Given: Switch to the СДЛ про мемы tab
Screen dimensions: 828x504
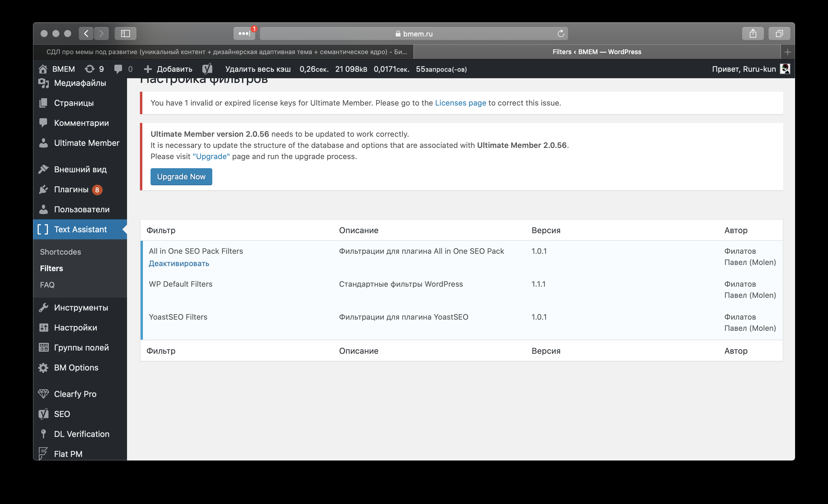Looking at the screenshot, I should tap(226, 52).
